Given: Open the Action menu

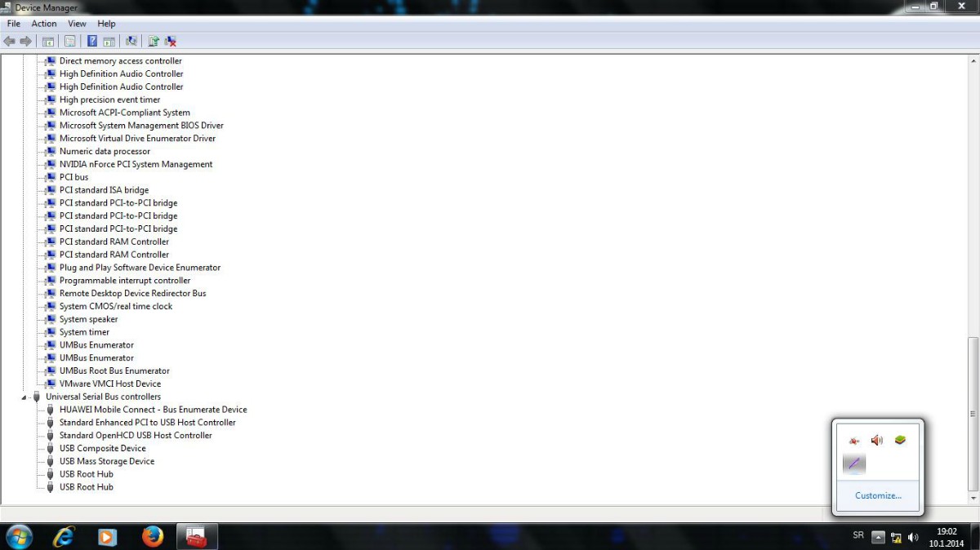Looking at the screenshot, I should click(44, 24).
